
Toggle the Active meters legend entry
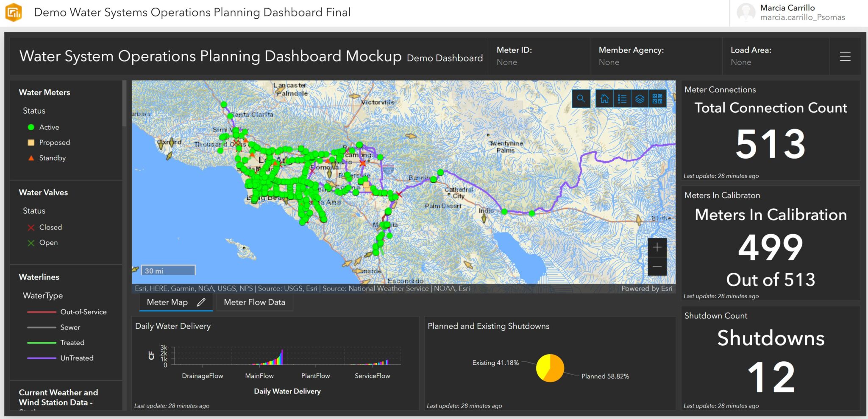pos(49,127)
